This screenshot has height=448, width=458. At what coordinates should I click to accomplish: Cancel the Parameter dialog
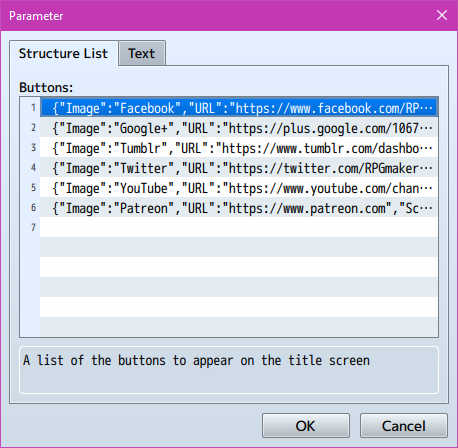click(404, 426)
